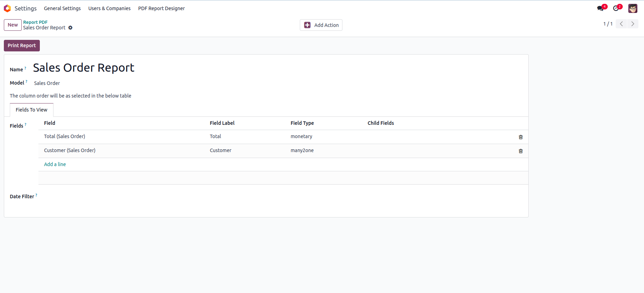
Task: Select the Total (Sales Order) cell
Action: point(65,136)
